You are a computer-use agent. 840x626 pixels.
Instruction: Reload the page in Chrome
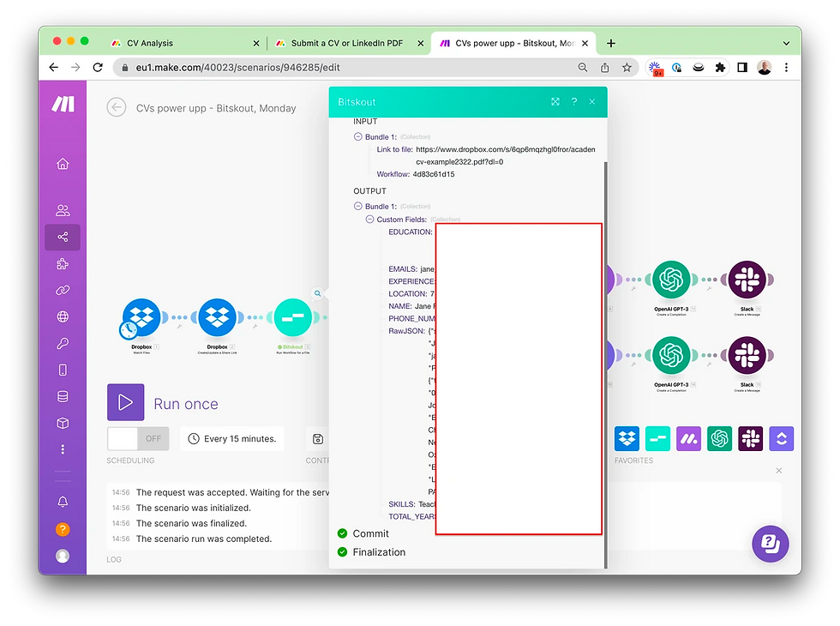pyautogui.click(x=98, y=68)
